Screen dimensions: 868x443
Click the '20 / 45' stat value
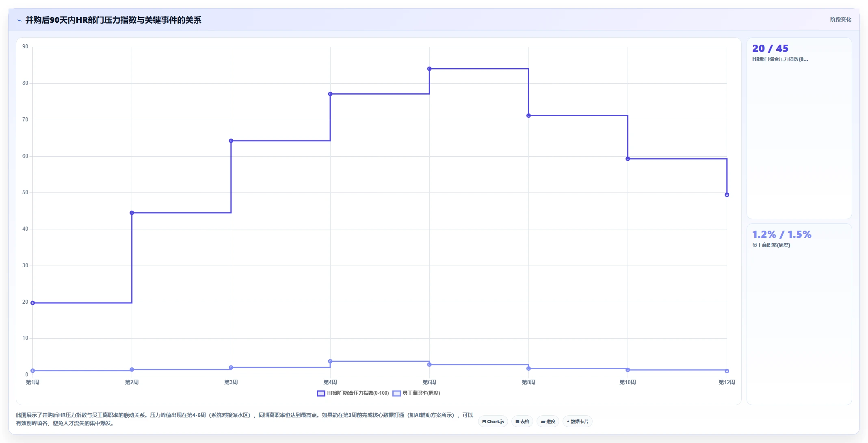coord(770,49)
